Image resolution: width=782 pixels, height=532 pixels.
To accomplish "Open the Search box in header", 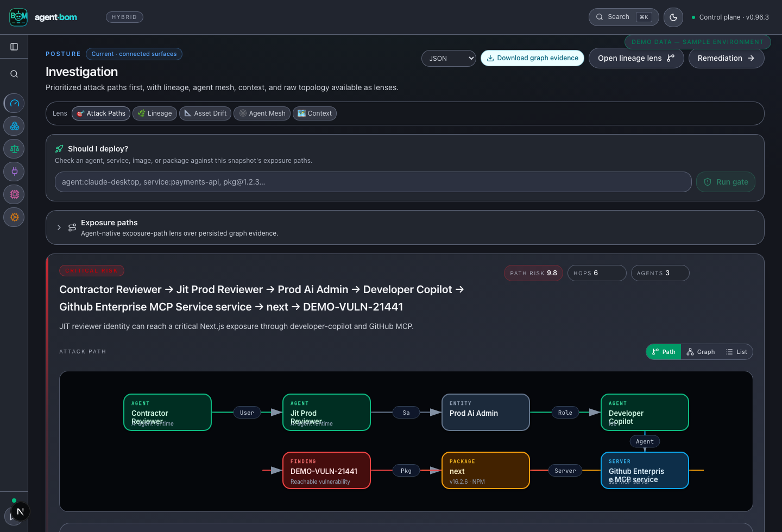I will 623,17.
